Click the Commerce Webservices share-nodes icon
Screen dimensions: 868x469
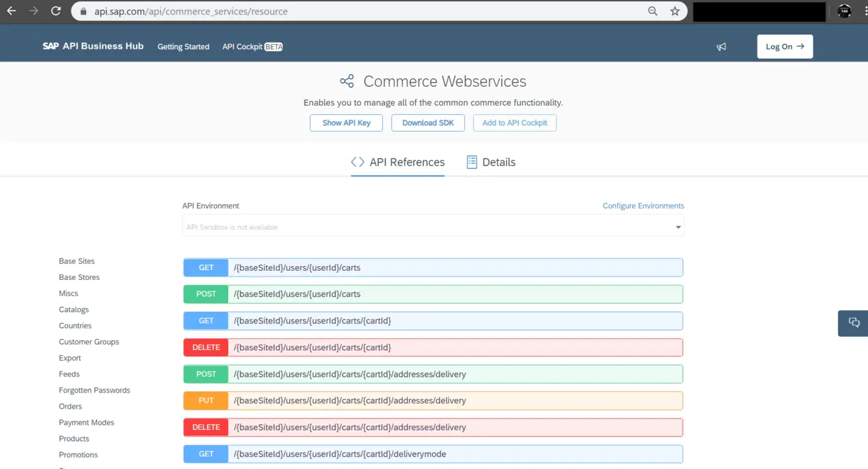click(346, 81)
